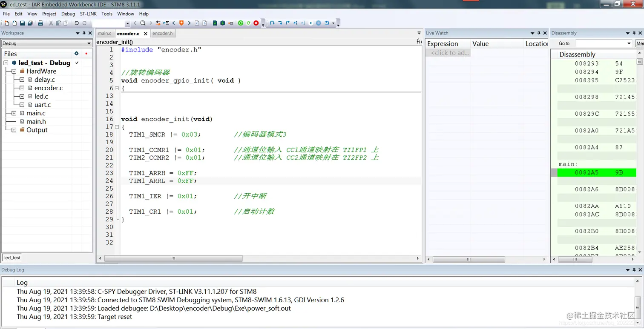Open Find with the magnifier icon
This screenshot has width=644, height=329.
pos(143,23)
